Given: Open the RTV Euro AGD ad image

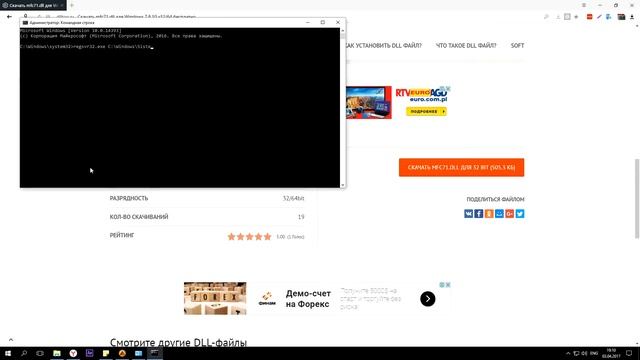Looking at the screenshot, I should tap(369, 102).
